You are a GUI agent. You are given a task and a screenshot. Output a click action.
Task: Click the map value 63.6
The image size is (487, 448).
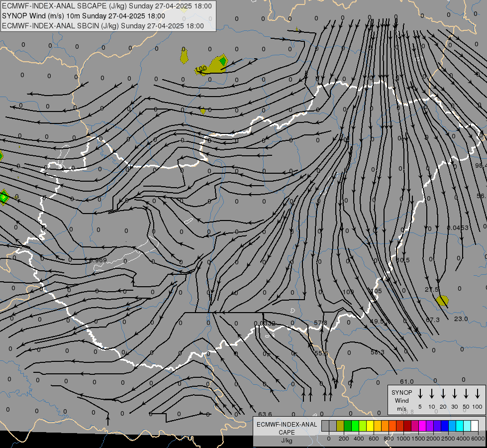click(265, 414)
